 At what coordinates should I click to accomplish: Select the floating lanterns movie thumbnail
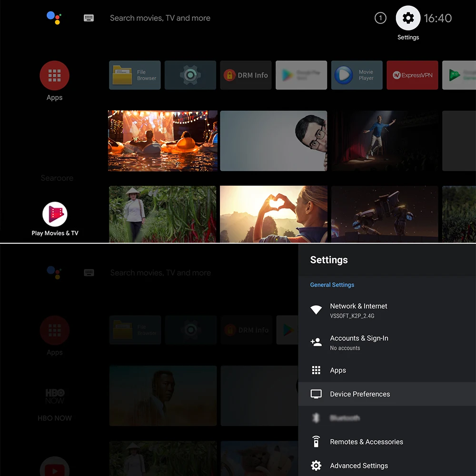(163, 141)
